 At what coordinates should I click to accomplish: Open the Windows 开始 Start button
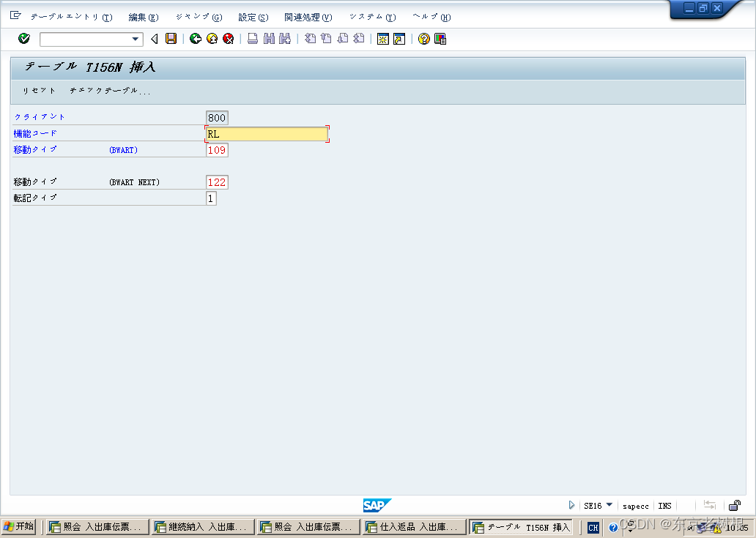point(19,527)
